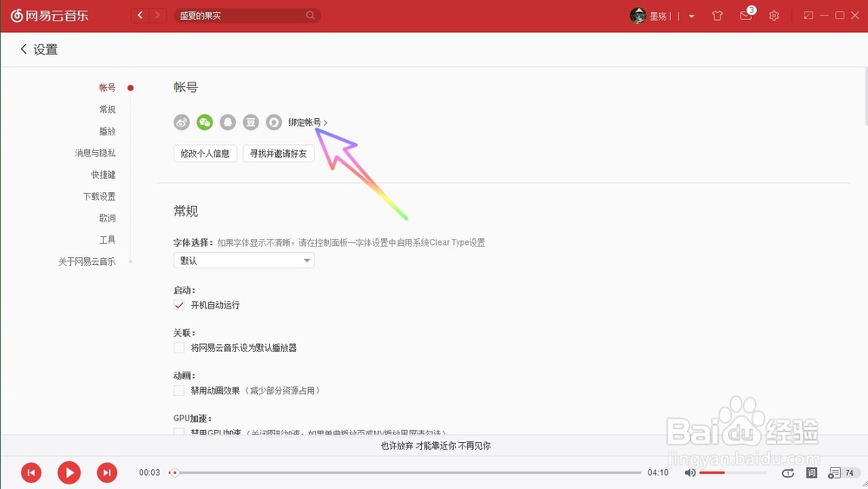Switch to mini player mode icon

(808, 16)
